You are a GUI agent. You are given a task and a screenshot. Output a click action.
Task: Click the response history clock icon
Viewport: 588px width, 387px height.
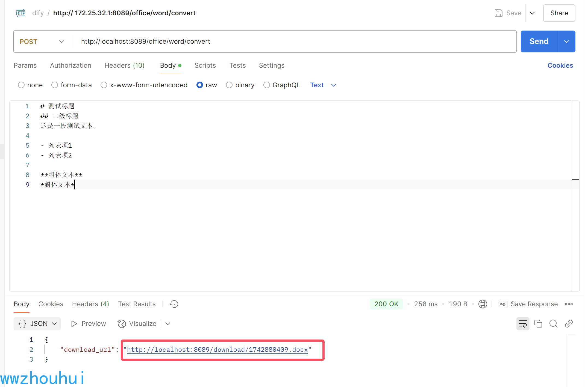(174, 304)
